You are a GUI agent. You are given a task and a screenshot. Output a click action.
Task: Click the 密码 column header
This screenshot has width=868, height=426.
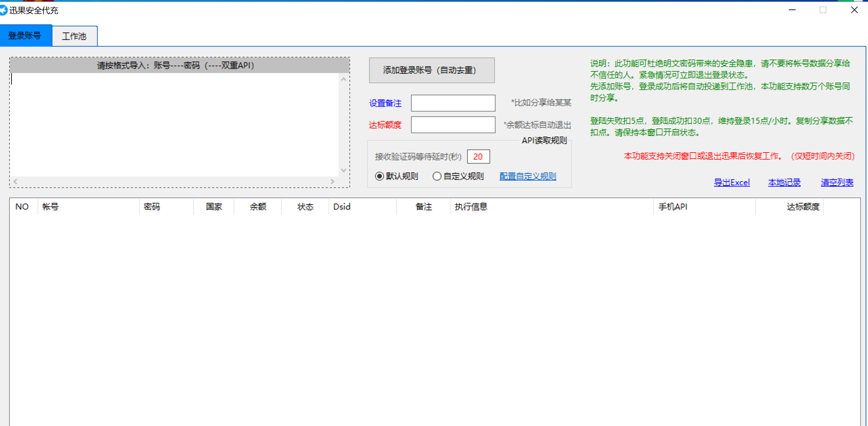(166, 207)
